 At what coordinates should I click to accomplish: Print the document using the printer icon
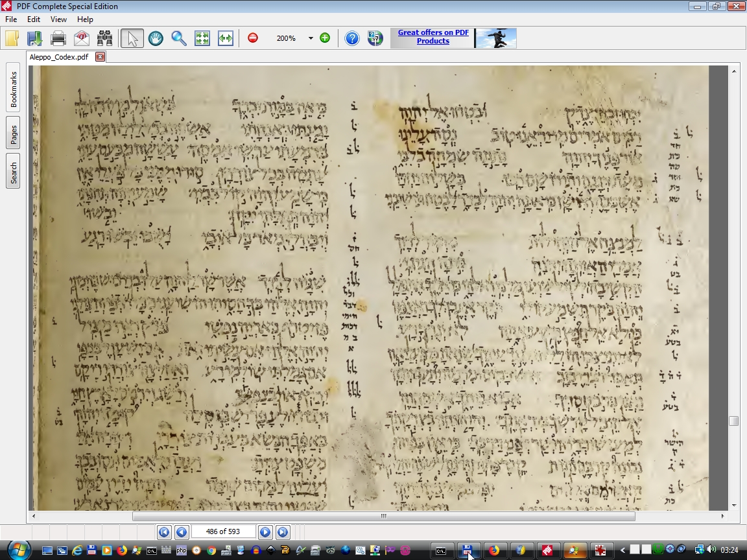(x=58, y=38)
